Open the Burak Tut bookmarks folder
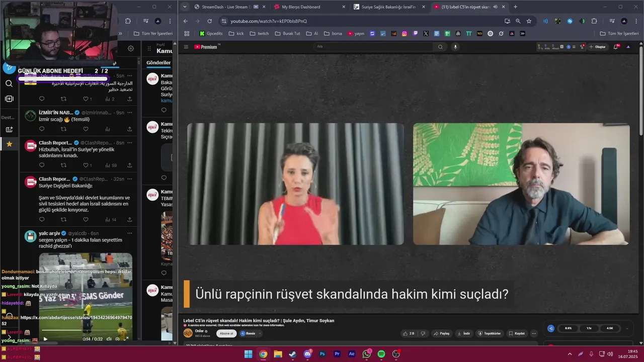The height and width of the screenshot is (362, 644). [x=287, y=34]
